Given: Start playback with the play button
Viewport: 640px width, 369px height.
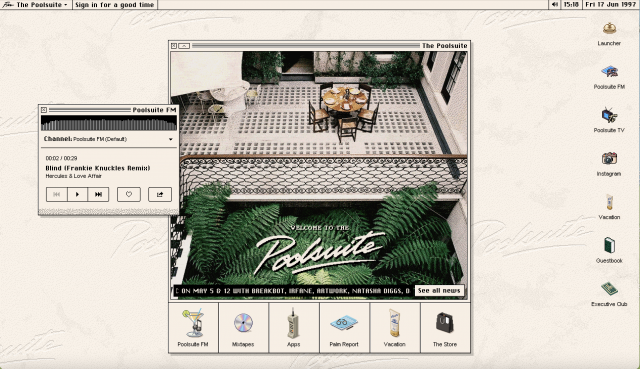Looking at the screenshot, I should click(78, 194).
